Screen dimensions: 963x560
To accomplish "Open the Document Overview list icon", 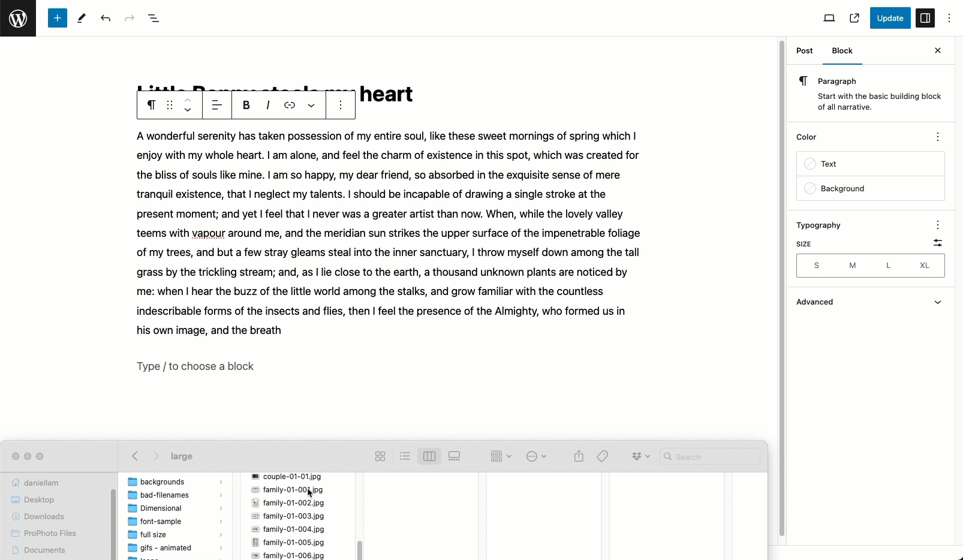I will click(x=154, y=18).
